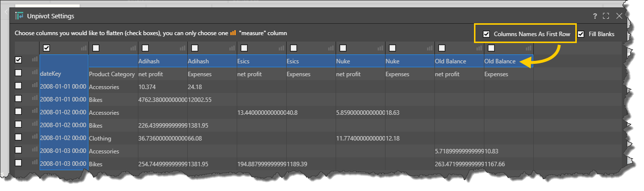Click measure icon on last Old Balance column
Image resolution: width=644 pixels, height=191 pixels.
(529, 48)
